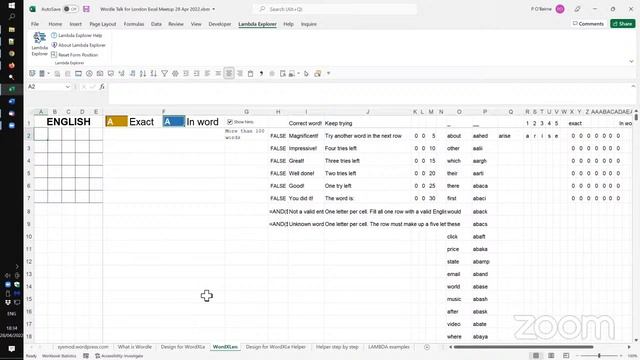Viewport: 640px width, 360px height.
Task: Click the pen icon next to avatar
Action: tap(578, 9)
